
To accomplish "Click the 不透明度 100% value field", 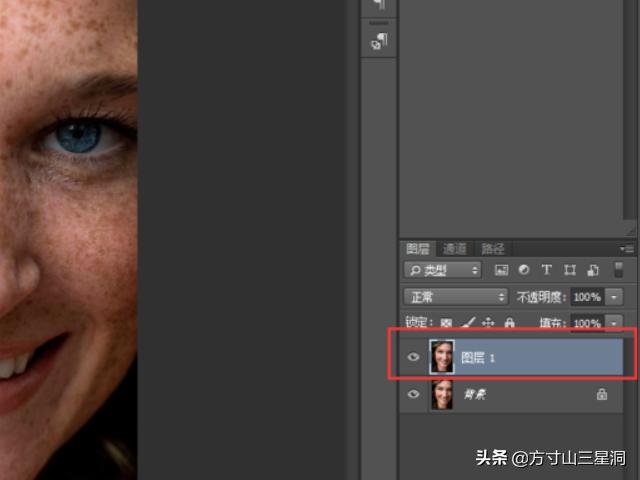I will coord(587,297).
